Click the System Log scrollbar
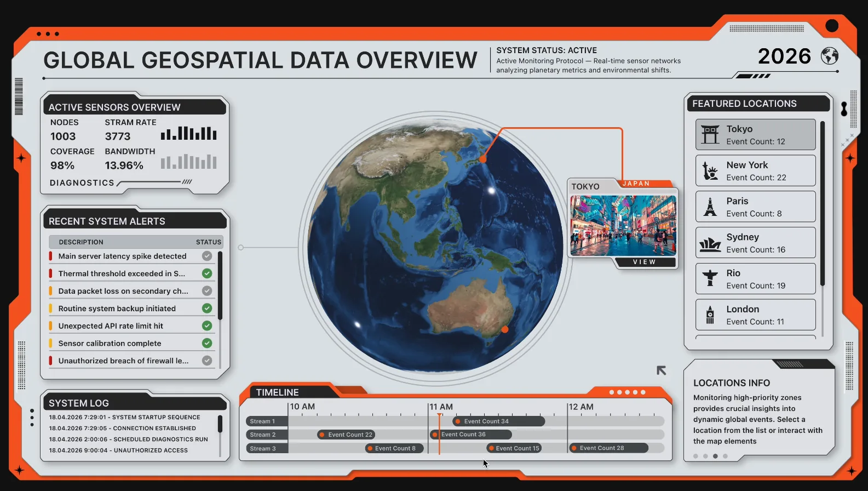 [x=220, y=424]
